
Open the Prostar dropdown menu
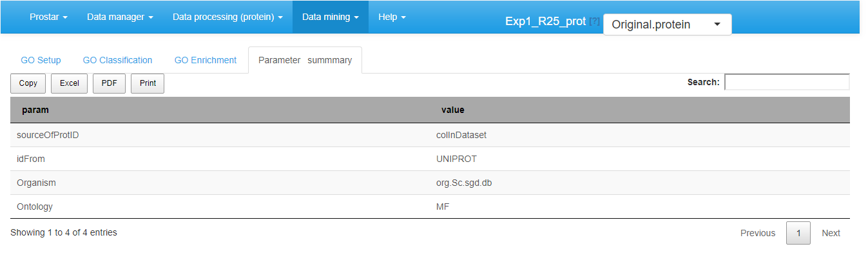tap(48, 17)
